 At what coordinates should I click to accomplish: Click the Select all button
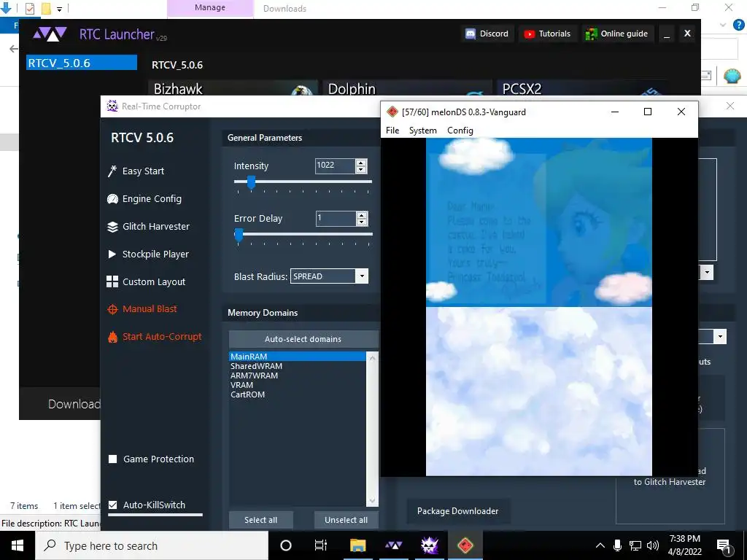[x=260, y=520]
